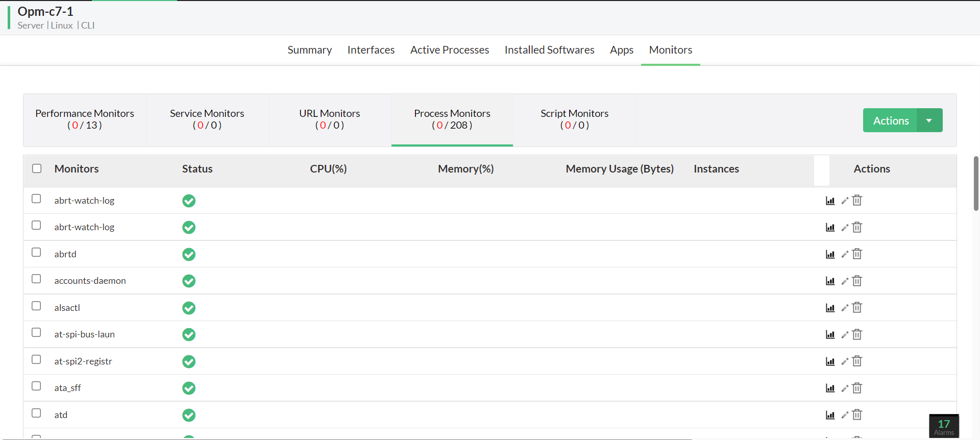The height and width of the screenshot is (440, 980).
Task: Expand the Actions dropdown arrow
Action: 929,120
